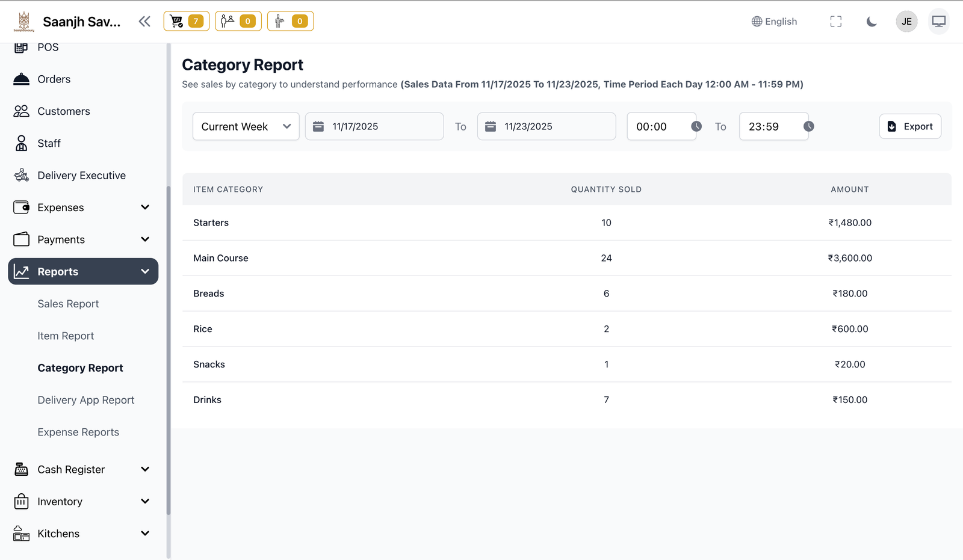Click the end time clock icon
Screen dimensions: 963x560
(x=808, y=126)
